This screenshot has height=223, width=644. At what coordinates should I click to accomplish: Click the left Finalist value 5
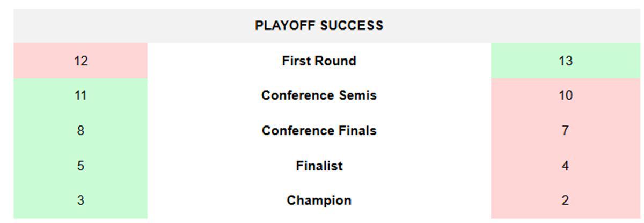[x=80, y=166]
